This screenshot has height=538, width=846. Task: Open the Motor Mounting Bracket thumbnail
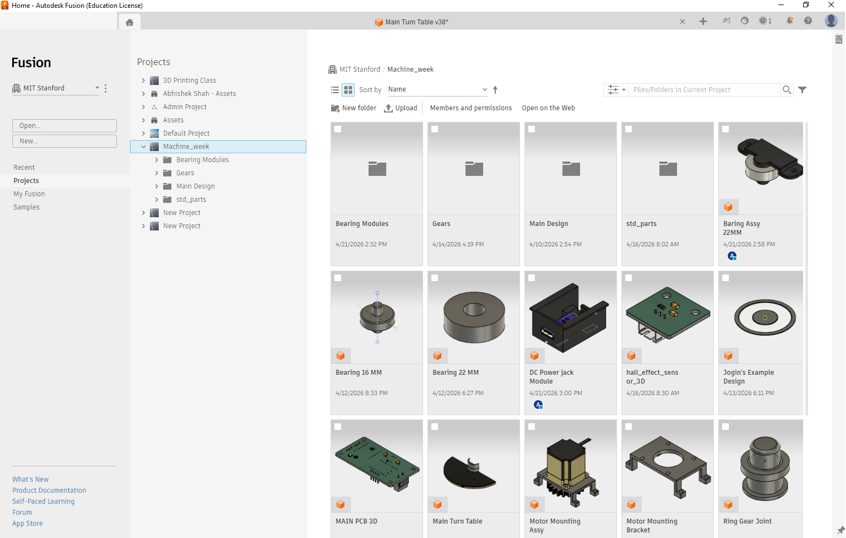pos(667,467)
